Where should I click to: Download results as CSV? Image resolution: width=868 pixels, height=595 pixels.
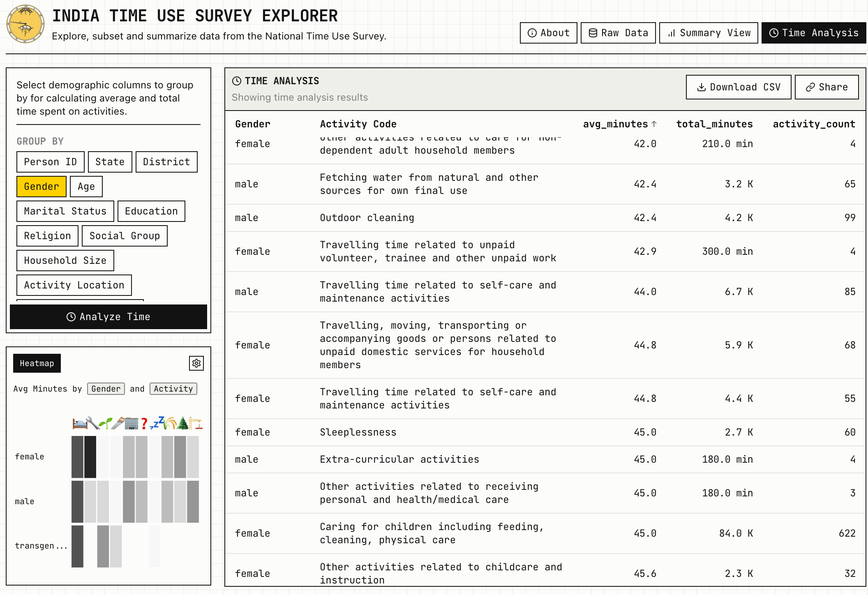[739, 87]
